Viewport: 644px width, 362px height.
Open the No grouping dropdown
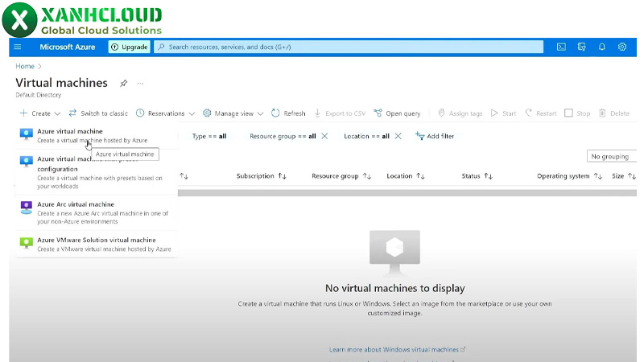click(x=612, y=156)
